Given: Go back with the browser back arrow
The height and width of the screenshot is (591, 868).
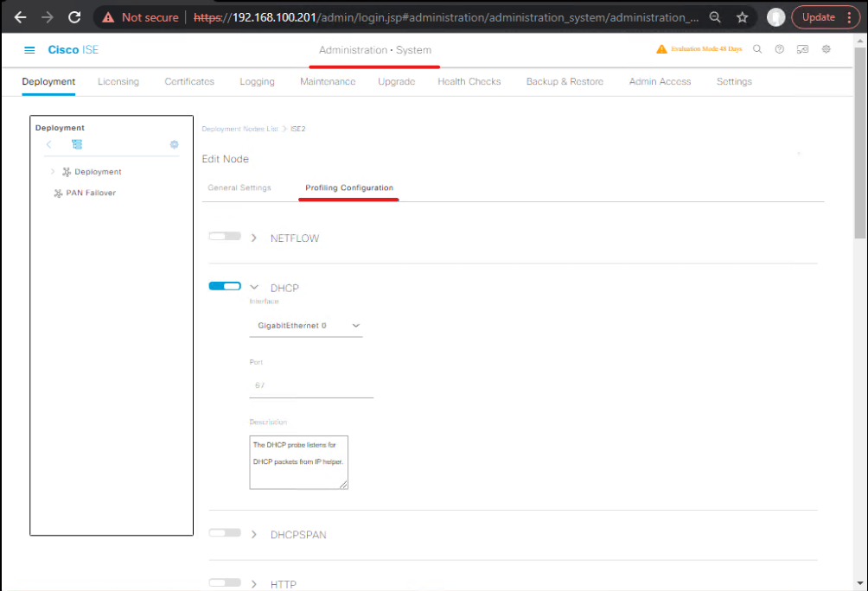Looking at the screenshot, I should click(21, 17).
